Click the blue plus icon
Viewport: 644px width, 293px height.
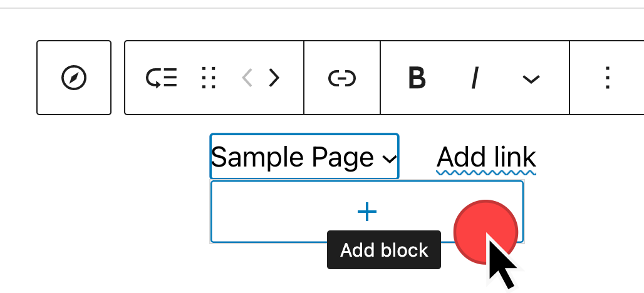coord(366,212)
